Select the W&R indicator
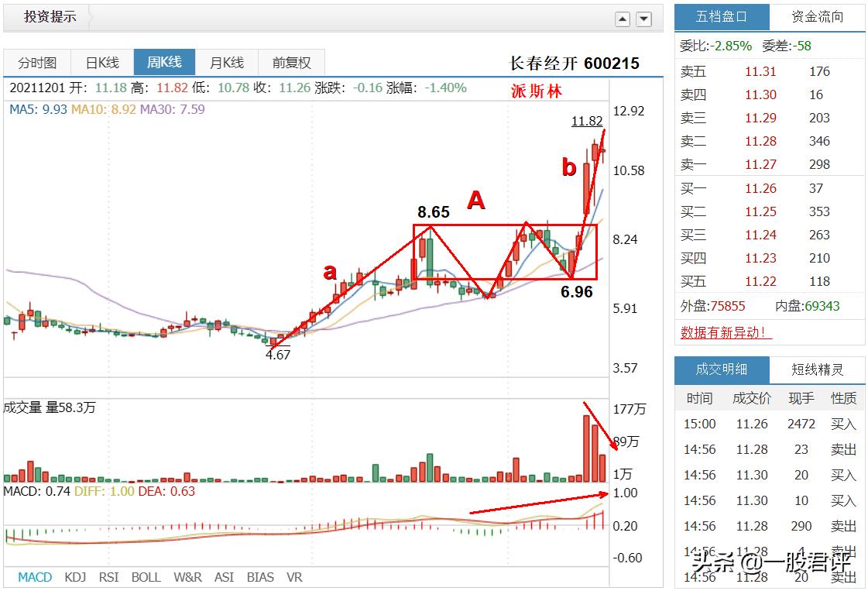 (x=187, y=577)
